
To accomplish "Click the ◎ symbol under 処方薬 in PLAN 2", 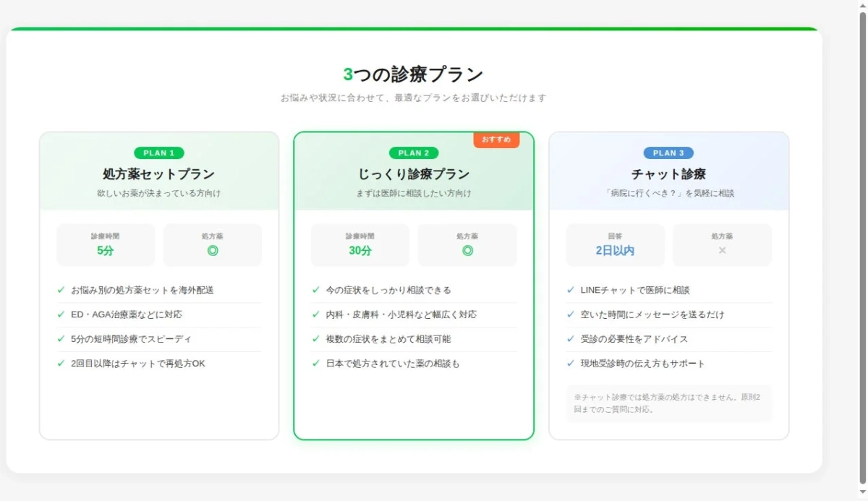I will 467,249.
